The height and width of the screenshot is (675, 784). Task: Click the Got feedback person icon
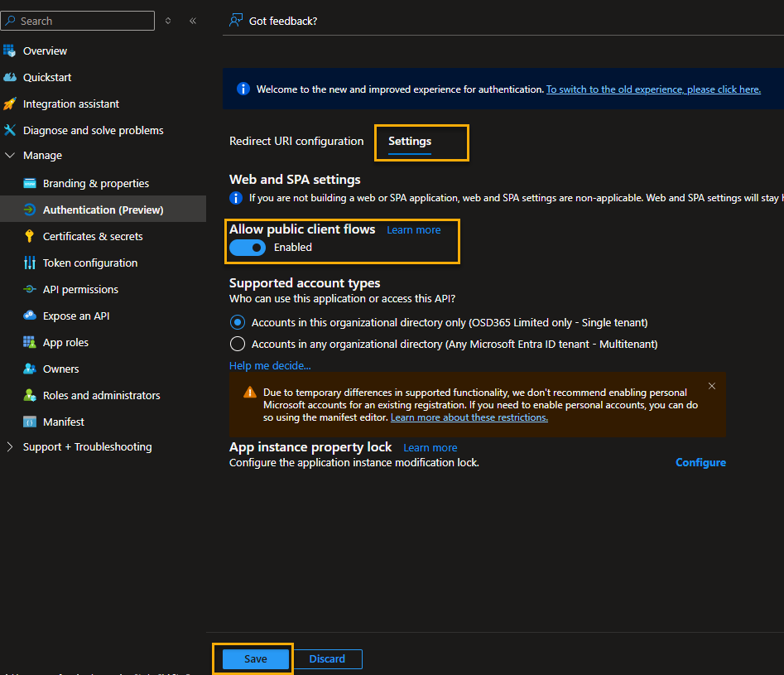click(x=235, y=21)
